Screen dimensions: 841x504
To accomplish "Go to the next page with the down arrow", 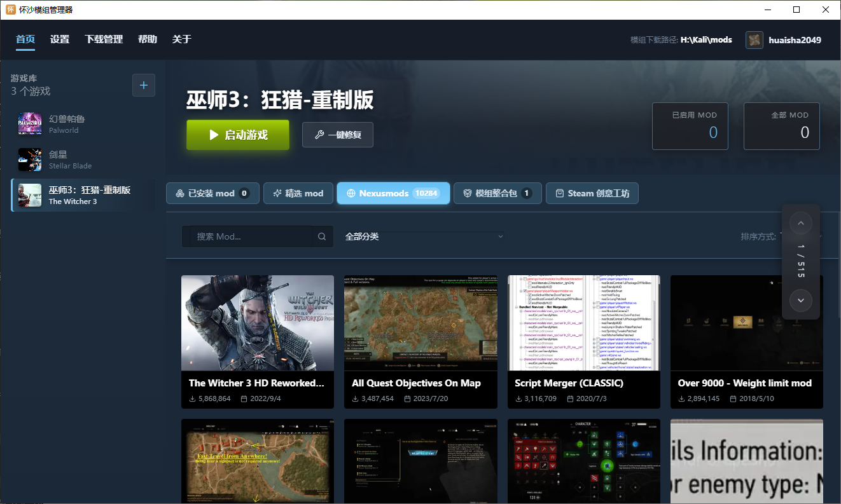I will (801, 301).
